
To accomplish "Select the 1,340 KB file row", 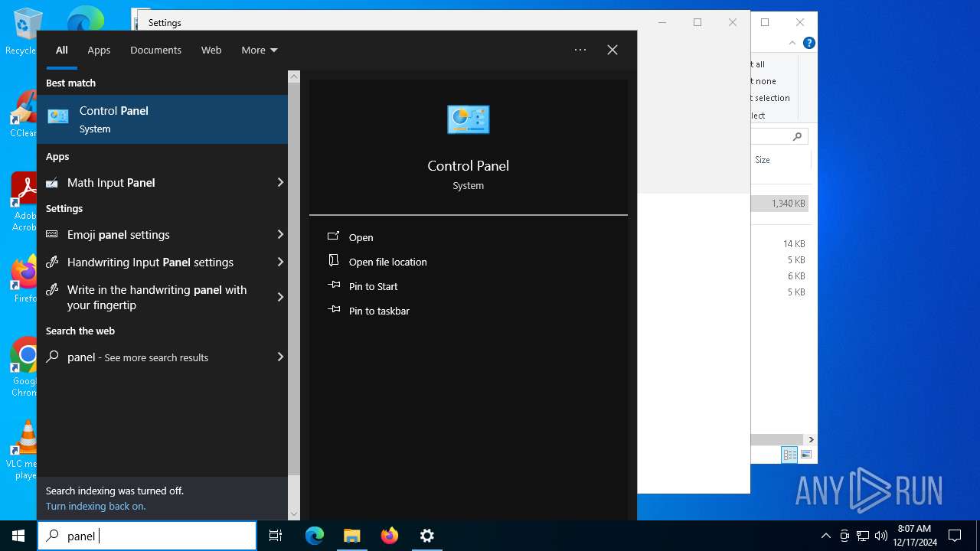I will tap(779, 204).
